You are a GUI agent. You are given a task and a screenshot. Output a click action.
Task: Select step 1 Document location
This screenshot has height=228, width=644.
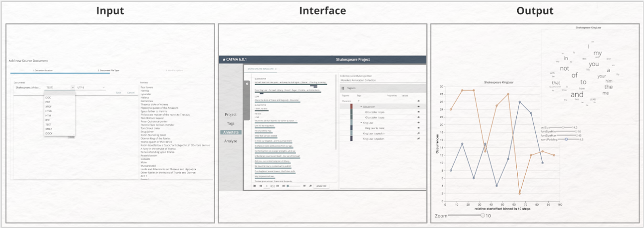point(42,71)
